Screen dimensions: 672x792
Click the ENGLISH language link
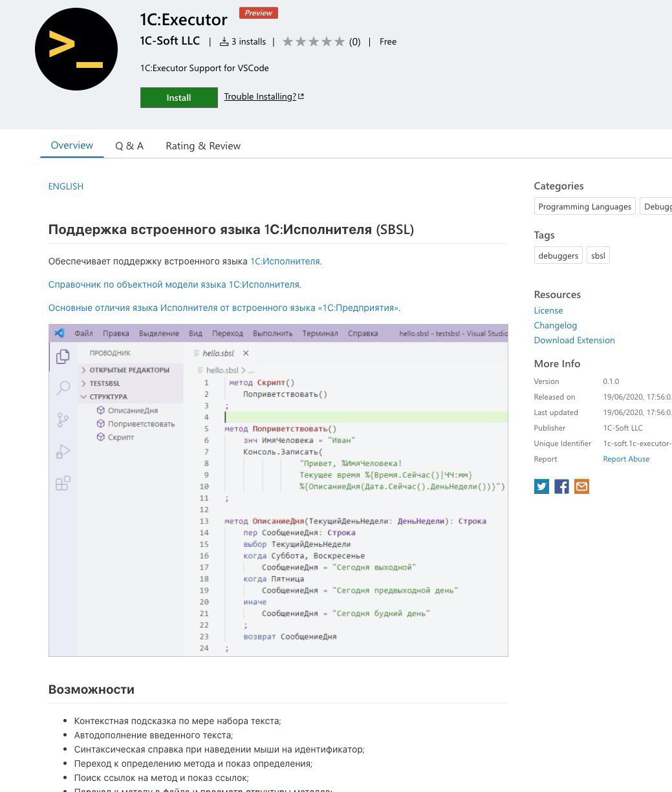[66, 186]
